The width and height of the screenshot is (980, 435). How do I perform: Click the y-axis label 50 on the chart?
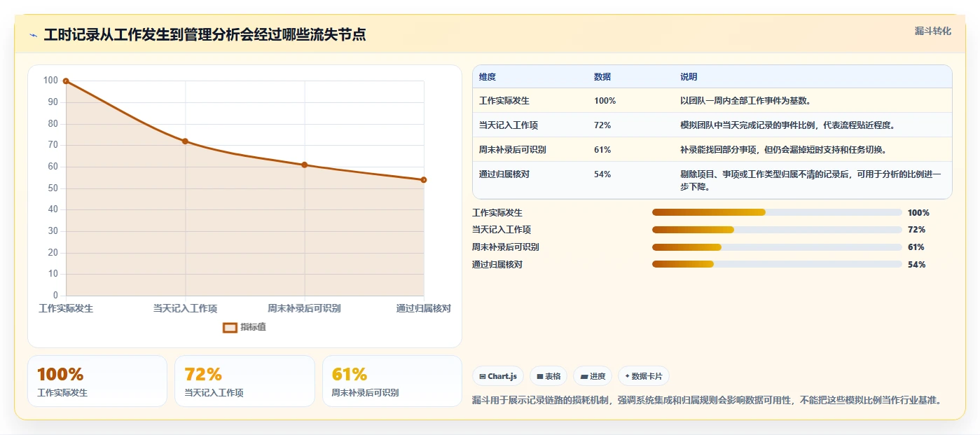tap(53, 188)
